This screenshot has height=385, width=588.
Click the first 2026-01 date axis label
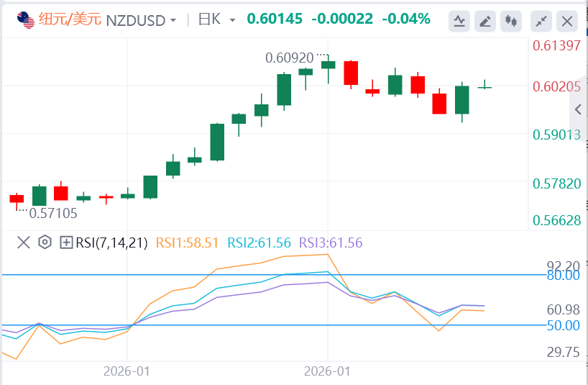tap(127, 371)
